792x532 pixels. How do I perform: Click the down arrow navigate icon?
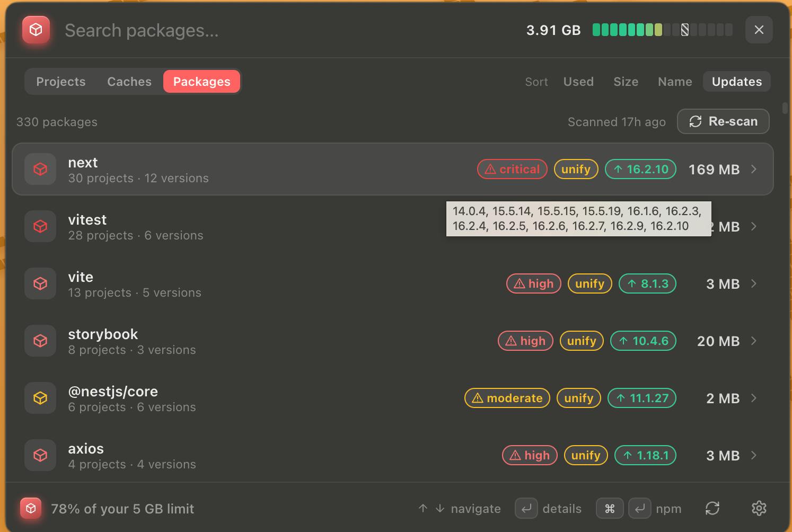pos(440,508)
